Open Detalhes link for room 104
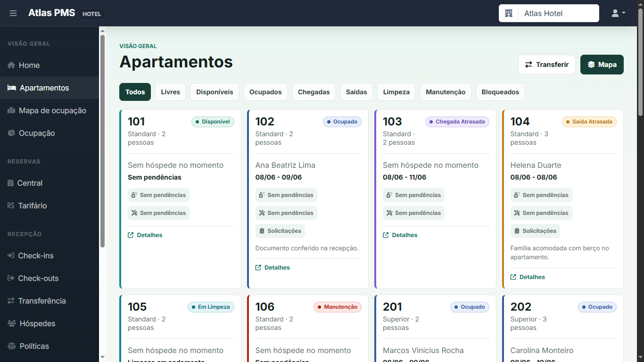Screen dimensions: 644x362 [x=528, y=277]
